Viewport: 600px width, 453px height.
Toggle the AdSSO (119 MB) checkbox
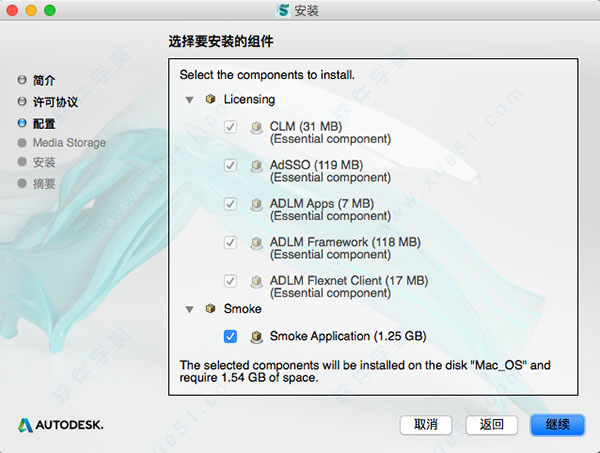tap(230, 165)
